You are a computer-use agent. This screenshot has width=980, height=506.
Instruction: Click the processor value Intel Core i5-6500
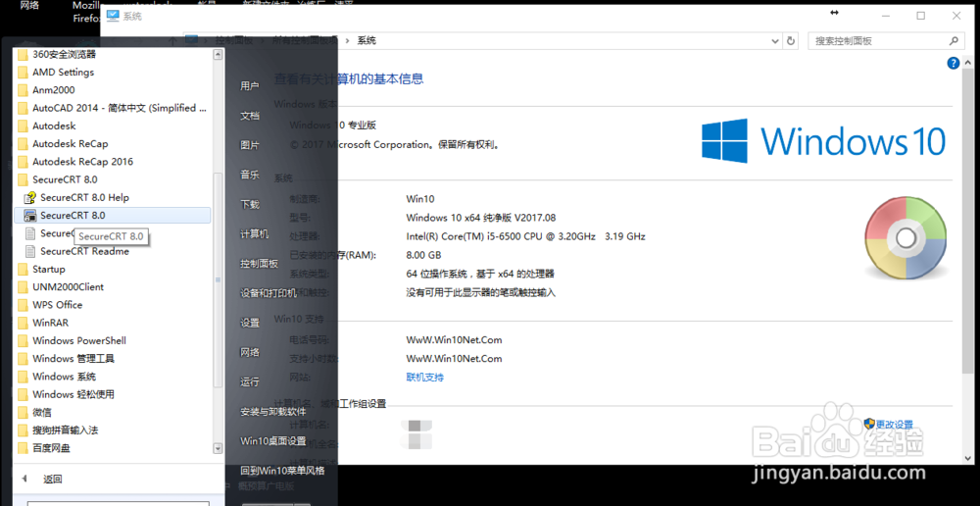tap(525, 236)
